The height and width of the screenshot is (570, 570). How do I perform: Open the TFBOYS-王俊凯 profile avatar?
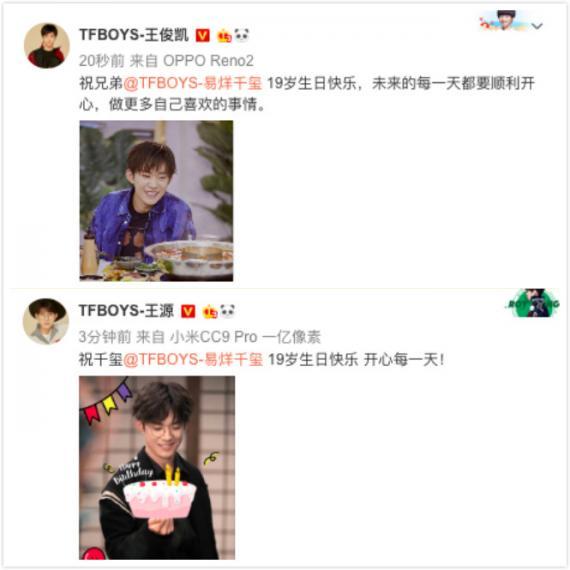(47, 45)
